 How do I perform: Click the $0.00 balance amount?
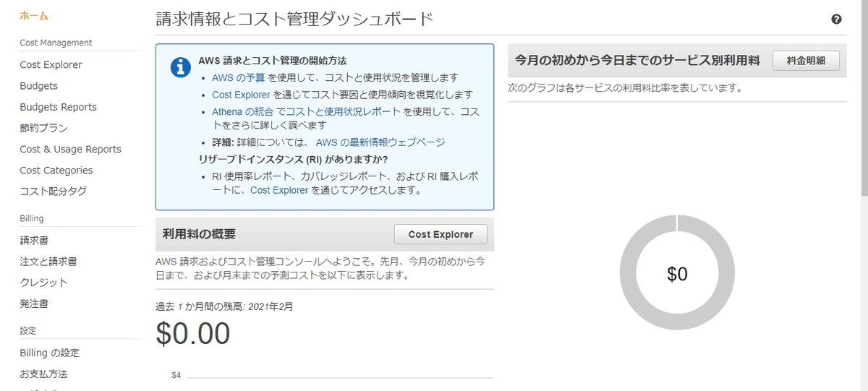tap(193, 332)
